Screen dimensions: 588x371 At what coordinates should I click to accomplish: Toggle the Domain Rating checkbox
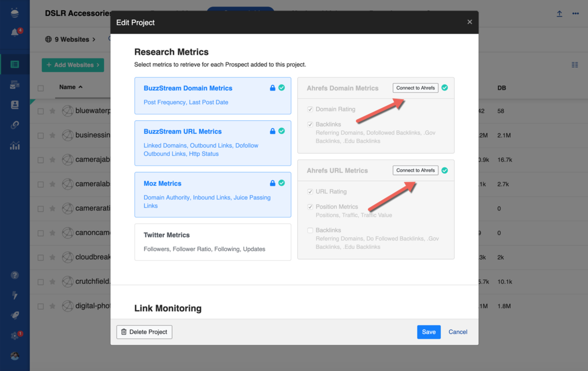pos(310,109)
